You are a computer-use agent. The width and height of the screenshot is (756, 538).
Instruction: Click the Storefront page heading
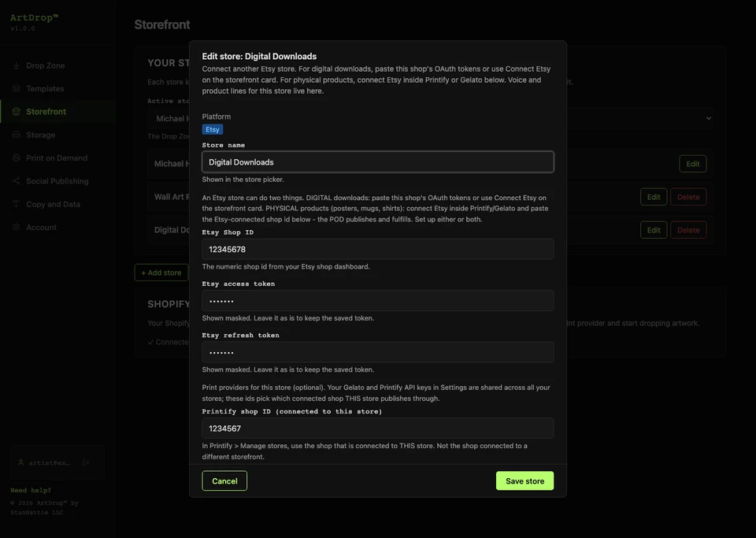tap(162, 24)
